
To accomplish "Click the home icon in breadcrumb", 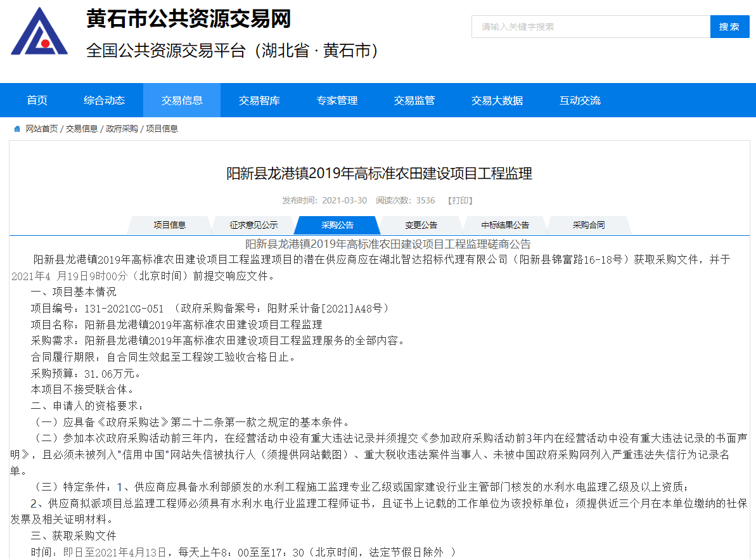I will coord(17,129).
